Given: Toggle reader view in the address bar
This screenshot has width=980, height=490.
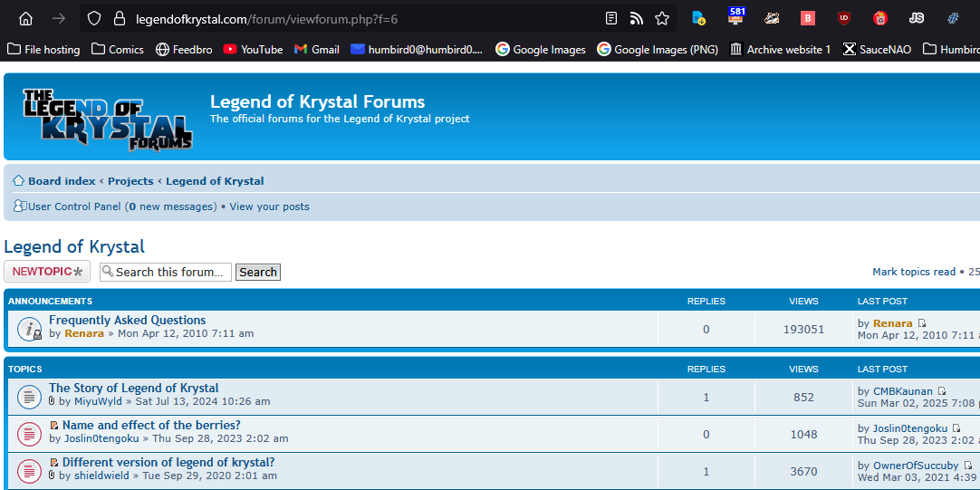Looking at the screenshot, I should point(611,18).
